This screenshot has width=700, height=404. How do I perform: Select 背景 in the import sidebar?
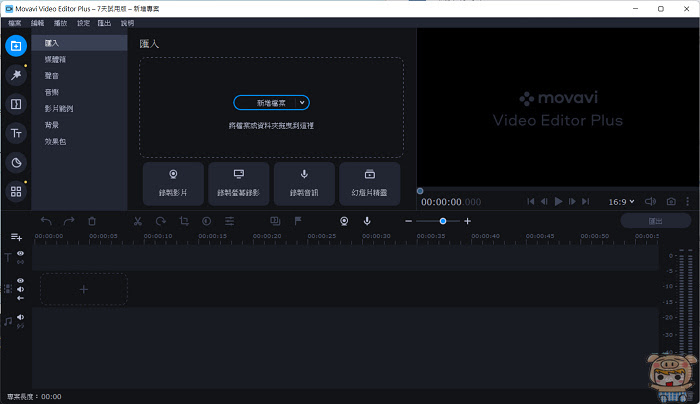79,125
